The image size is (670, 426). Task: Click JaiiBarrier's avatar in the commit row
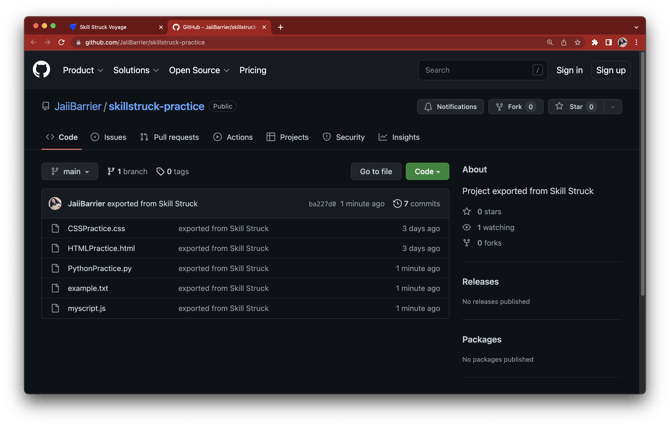(55, 203)
